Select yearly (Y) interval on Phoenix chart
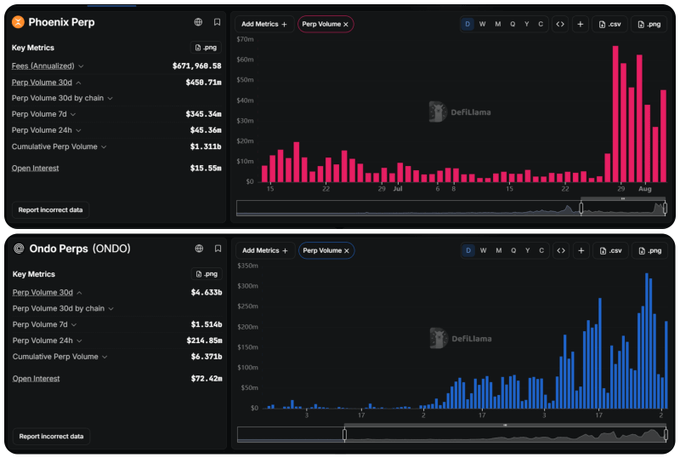This screenshot has height=458, width=680. click(526, 24)
